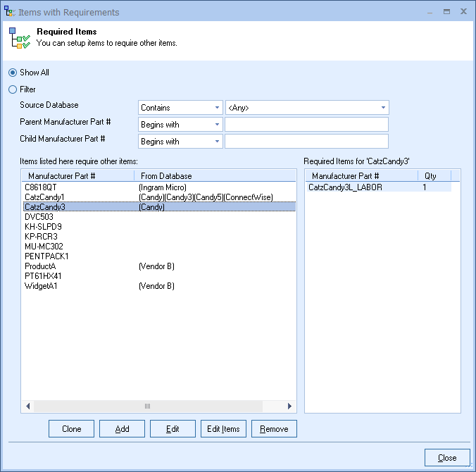
Task: Click the Parent Manufacturer Part # text field
Action: [x=306, y=125]
